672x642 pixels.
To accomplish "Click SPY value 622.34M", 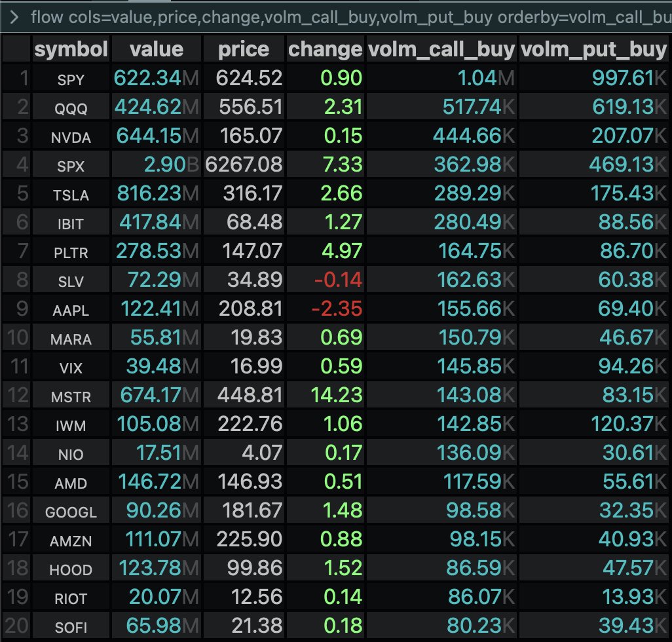I will click(157, 78).
